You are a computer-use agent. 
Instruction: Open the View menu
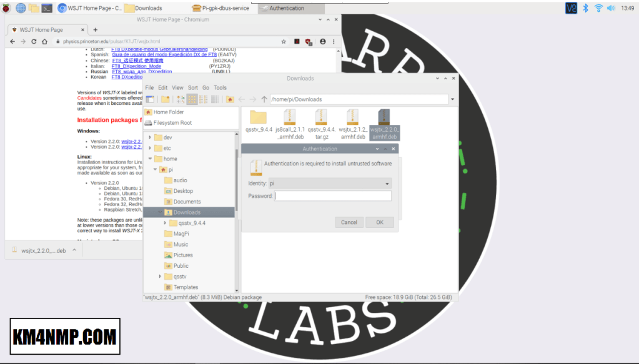(x=177, y=88)
